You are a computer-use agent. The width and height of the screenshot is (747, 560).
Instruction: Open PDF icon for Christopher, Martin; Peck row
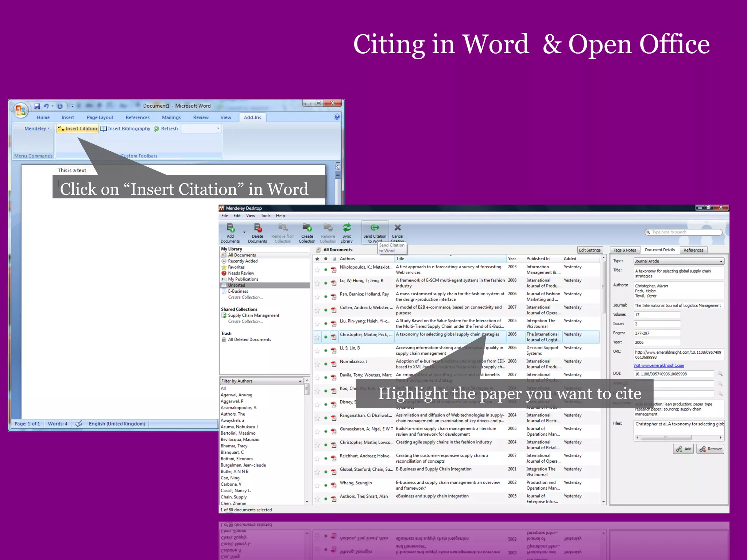coord(333,337)
